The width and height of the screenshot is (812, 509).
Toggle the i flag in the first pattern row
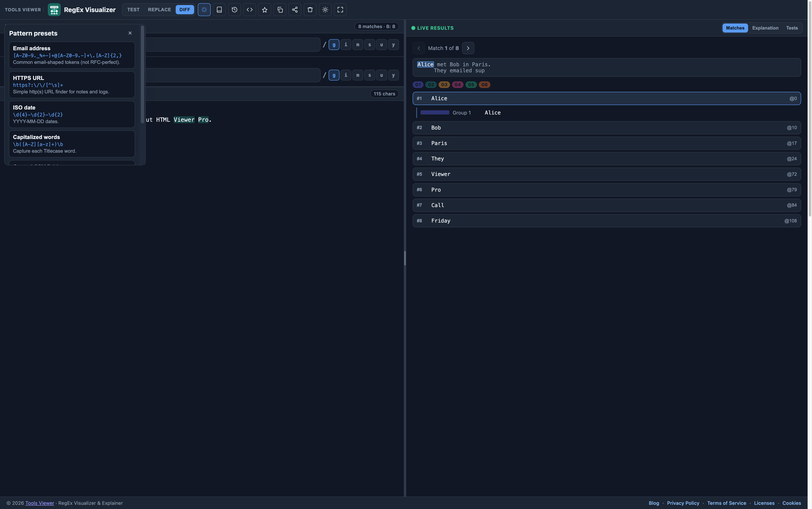coord(346,45)
